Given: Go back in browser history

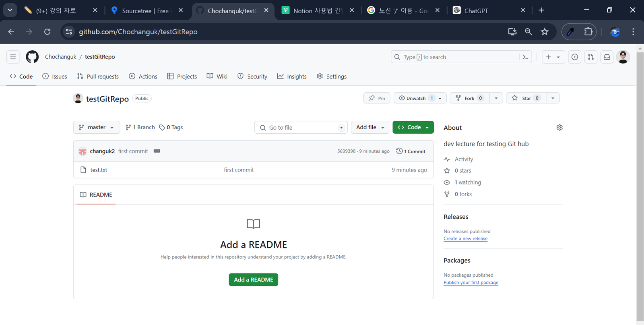Looking at the screenshot, I should (11, 32).
